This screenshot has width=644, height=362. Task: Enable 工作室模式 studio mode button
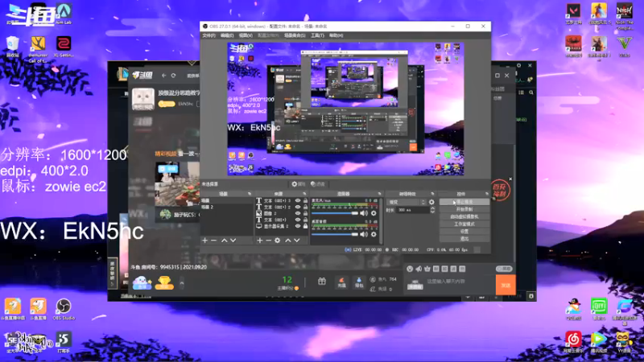pyautogui.click(x=464, y=224)
